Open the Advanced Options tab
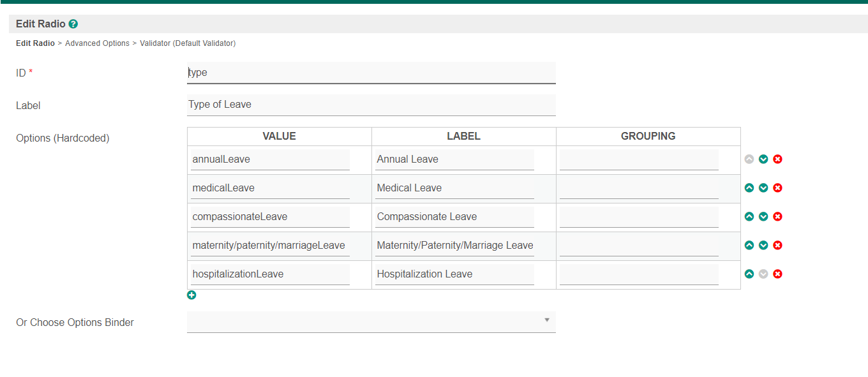Image resolution: width=868 pixels, height=377 pixels. (97, 43)
